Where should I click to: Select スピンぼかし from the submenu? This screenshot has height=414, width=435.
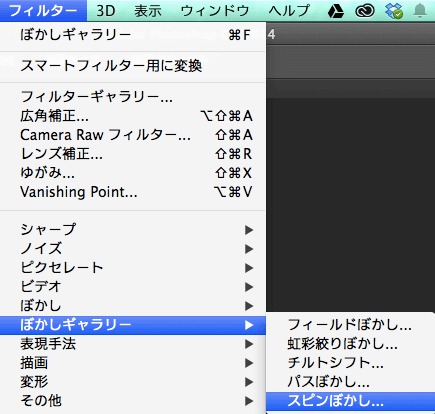tap(351, 401)
